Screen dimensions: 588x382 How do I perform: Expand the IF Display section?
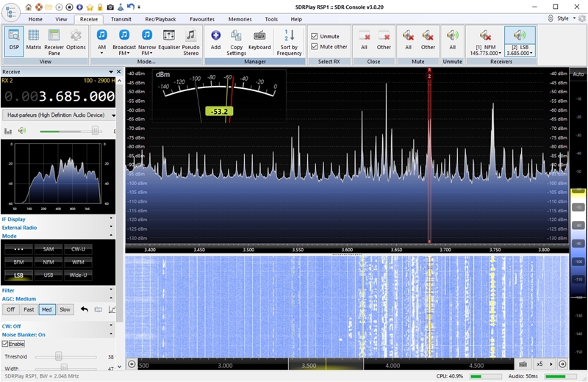111,218
